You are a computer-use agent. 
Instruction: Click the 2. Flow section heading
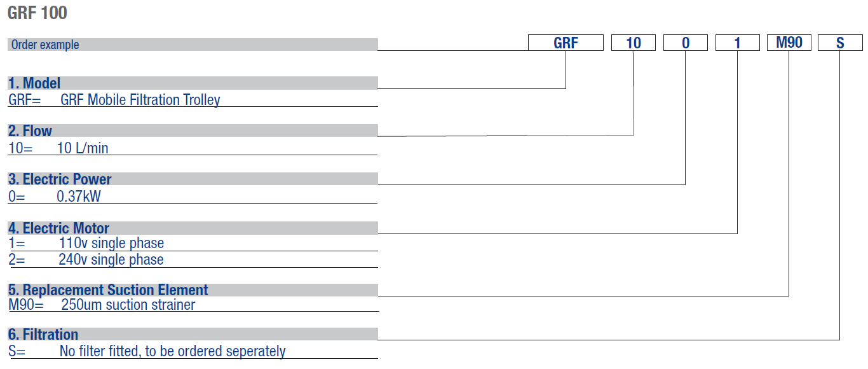[31, 131]
